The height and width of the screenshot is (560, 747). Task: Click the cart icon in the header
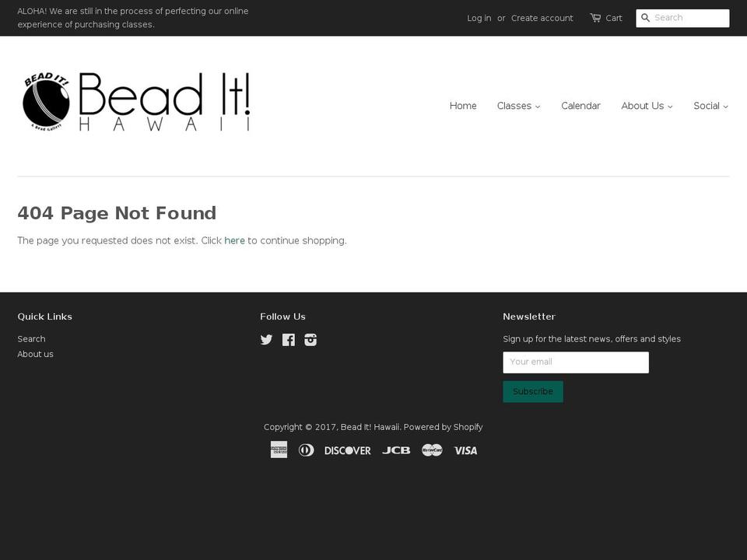click(595, 18)
